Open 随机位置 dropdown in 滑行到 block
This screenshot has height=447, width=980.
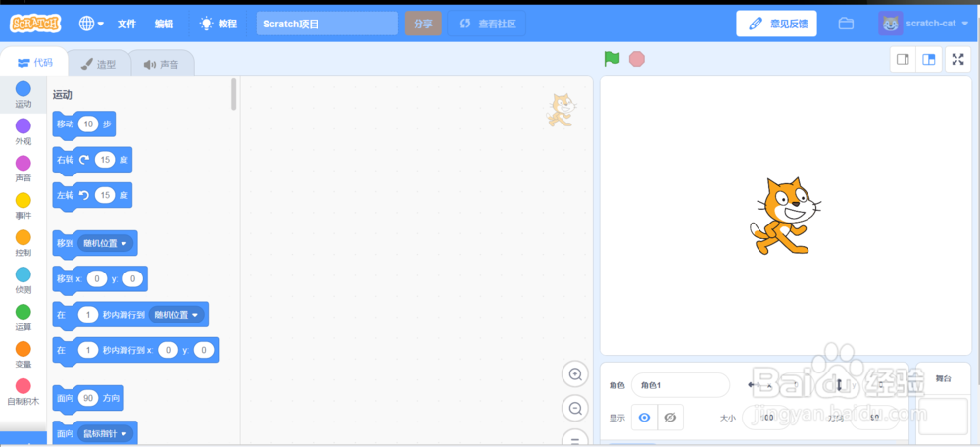[x=176, y=315]
